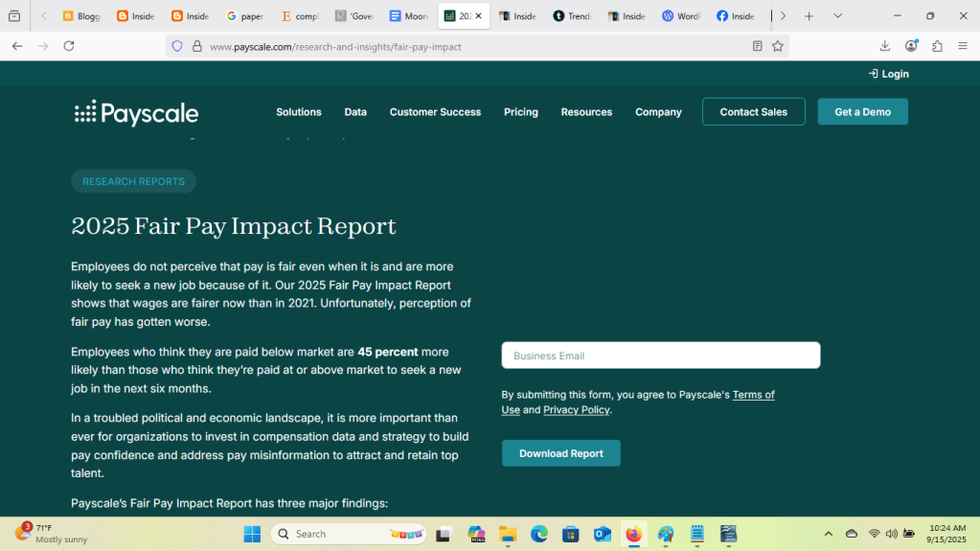
Task: Click the Payscale logo
Action: pos(136,113)
